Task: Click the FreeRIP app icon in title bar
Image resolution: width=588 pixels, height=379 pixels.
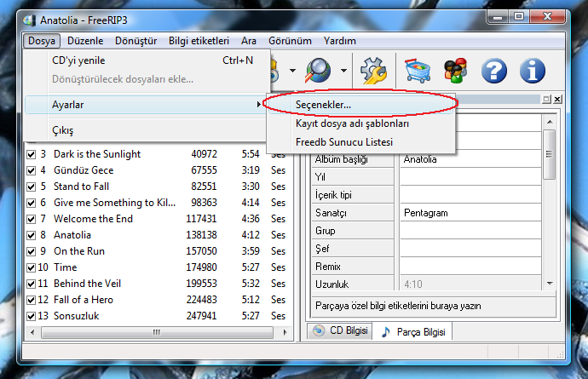Action: [x=30, y=20]
